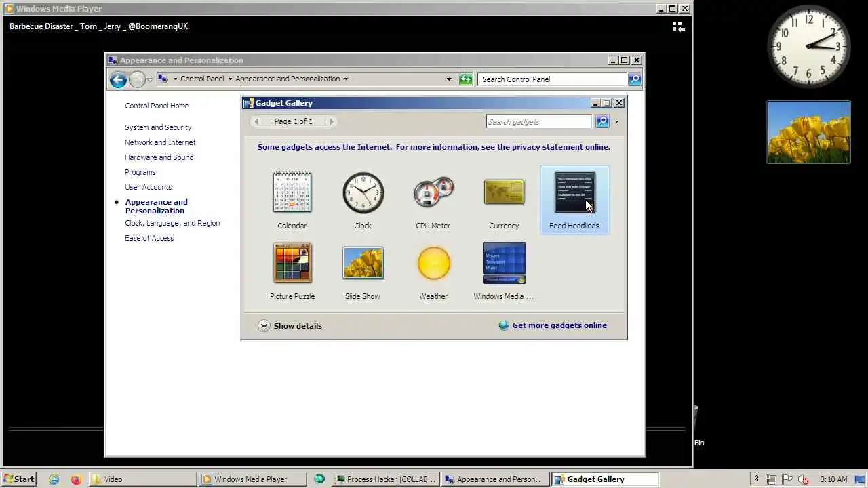
Task: Open Programs category link
Action: click(x=140, y=172)
